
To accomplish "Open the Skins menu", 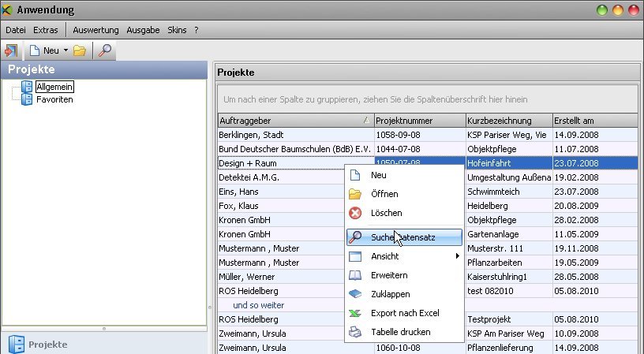I will point(177,30).
